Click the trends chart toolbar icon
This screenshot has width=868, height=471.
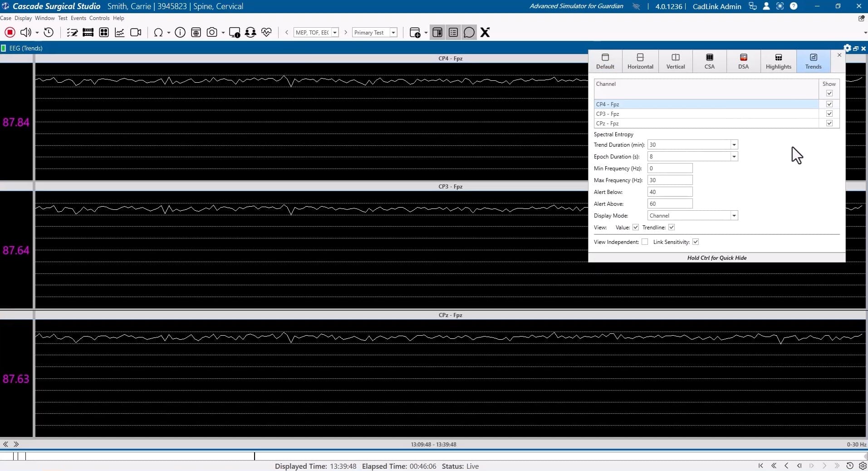(x=120, y=32)
